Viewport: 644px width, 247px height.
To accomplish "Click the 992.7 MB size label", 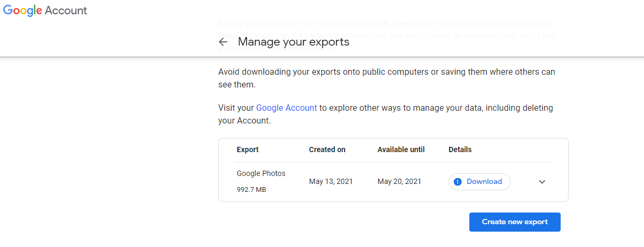I will click(x=252, y=189).
